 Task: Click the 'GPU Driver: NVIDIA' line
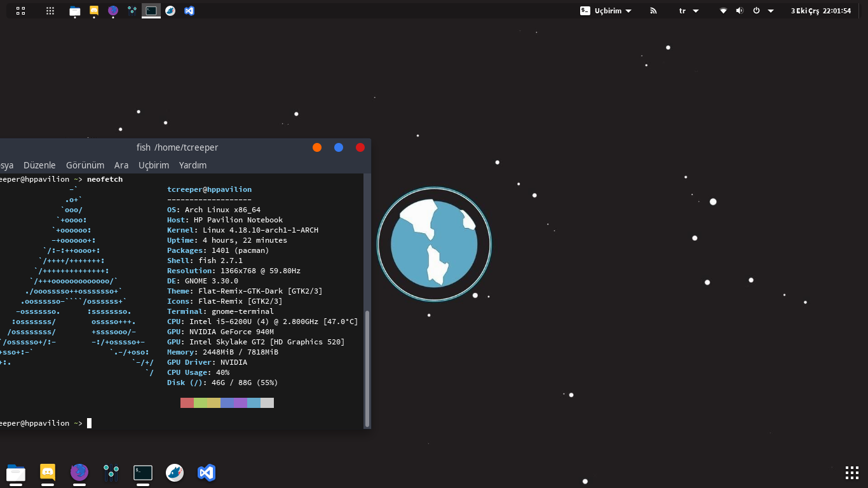(x=207, y=362)
